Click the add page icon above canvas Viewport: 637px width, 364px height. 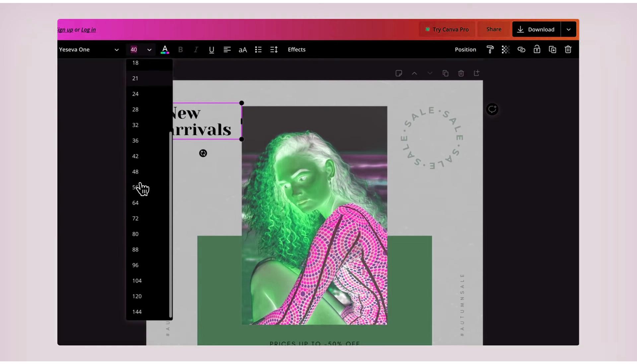[477, 73]
